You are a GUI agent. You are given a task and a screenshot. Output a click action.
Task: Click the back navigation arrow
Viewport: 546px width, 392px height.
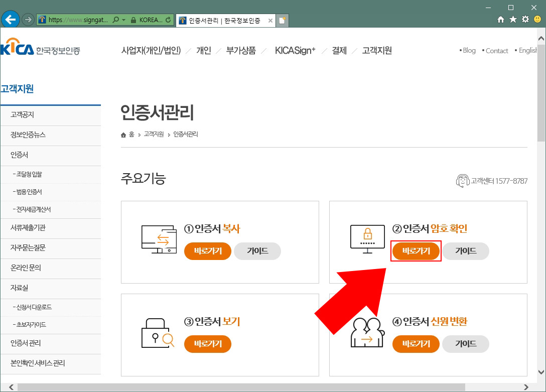coord(10,19)
